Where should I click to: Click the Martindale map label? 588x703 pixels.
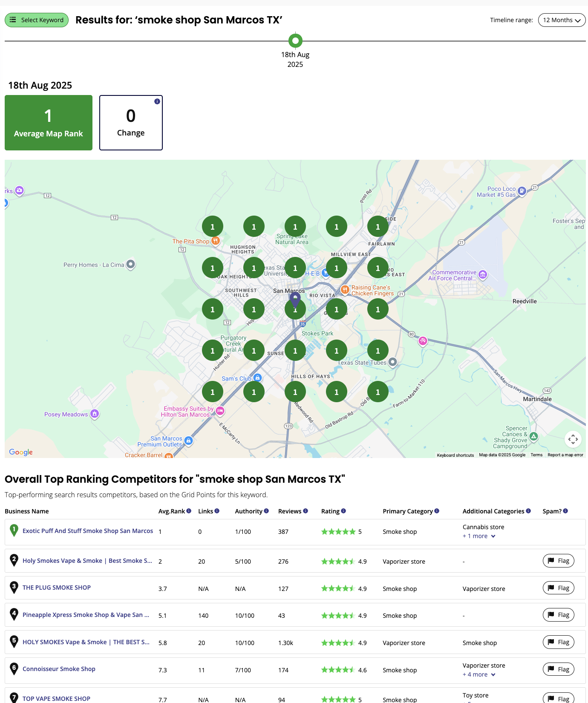[x=537, y=399]
